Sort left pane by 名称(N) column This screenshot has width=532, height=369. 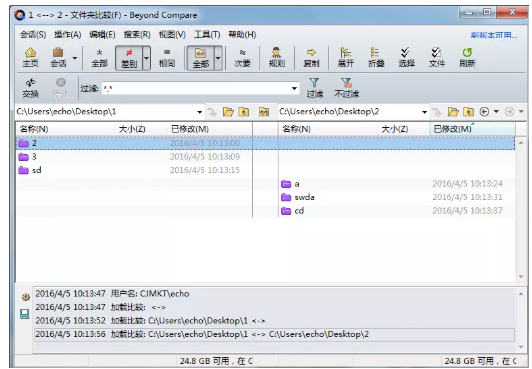65,129
